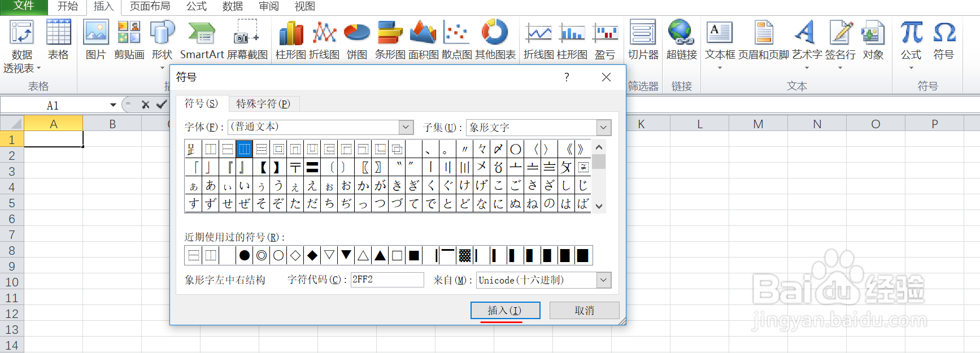Click the Character code input field
Image resolution: width=980 pixels, height=353 pixels.
point(387,280)
